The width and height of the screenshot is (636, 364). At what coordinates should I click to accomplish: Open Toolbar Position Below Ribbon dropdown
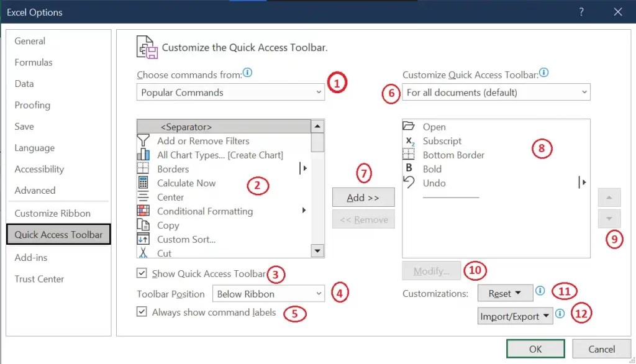click(268, 293)
